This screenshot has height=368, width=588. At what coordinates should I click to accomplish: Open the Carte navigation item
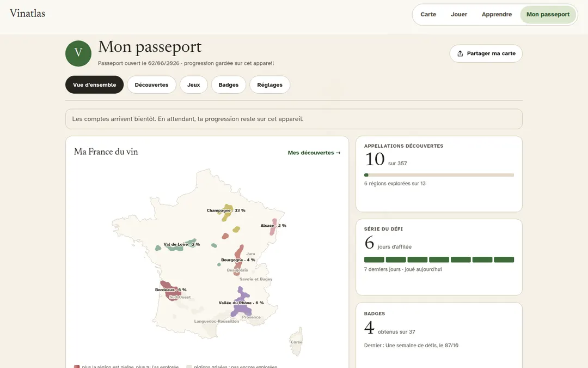(x=428, y=14)
